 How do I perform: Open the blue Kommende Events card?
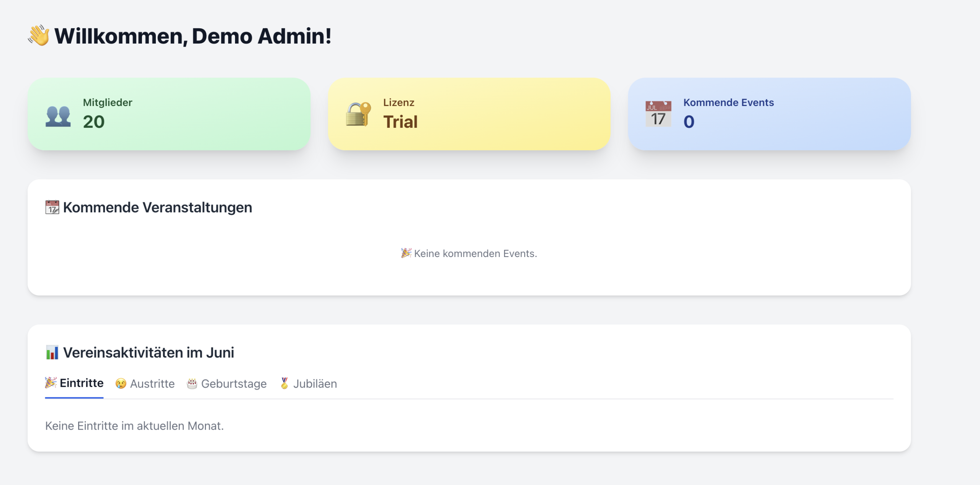pyautogui.click(x=769, y=114)
